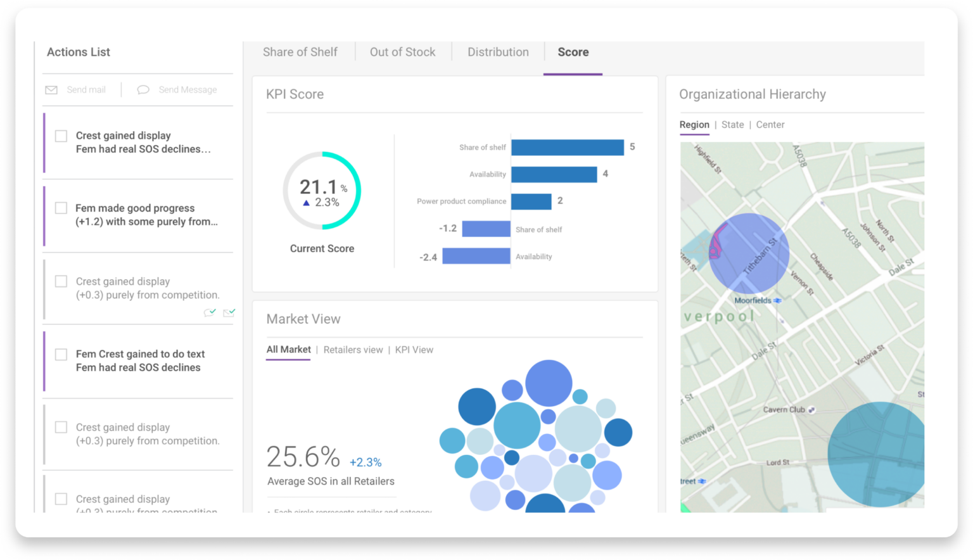Click the 21.1% Current Score ring gauge
The height and width of the screenshot is (560, 973).
(322, 191)
